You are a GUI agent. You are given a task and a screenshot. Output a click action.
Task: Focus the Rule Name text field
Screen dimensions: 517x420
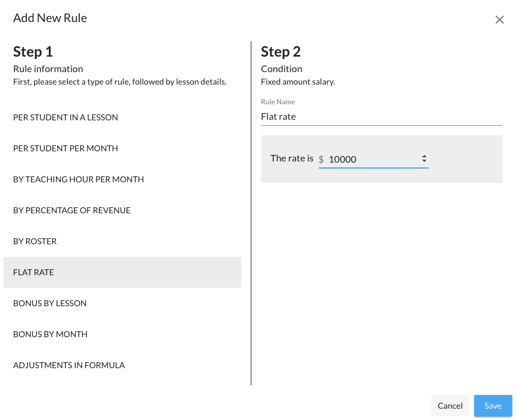381,117
